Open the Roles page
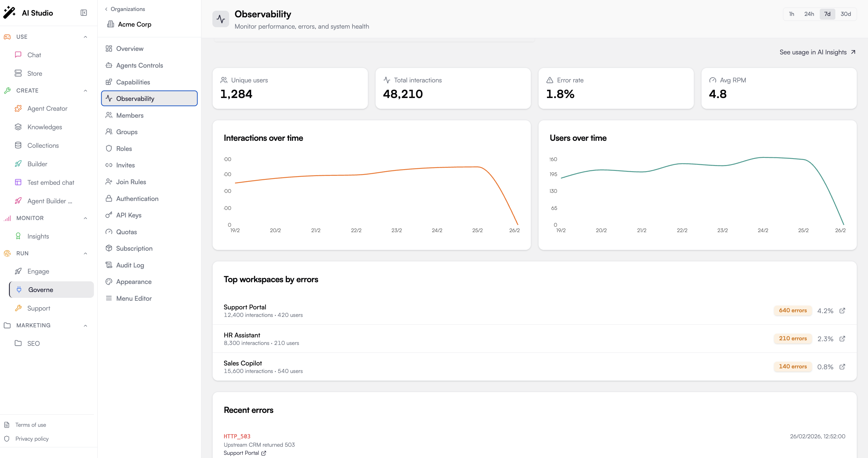This screenshot has height=458, width=868. [x=149, y=149]
